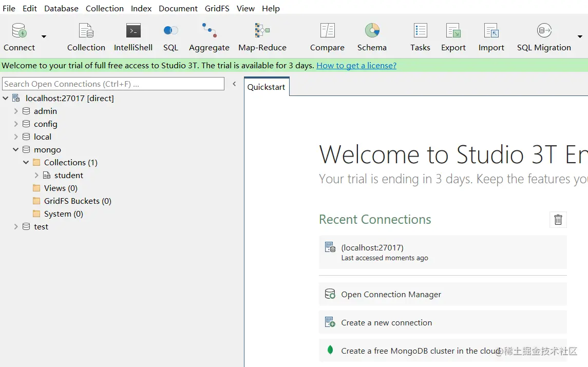
Task: Expand the config database
Action: pos(16,124)
